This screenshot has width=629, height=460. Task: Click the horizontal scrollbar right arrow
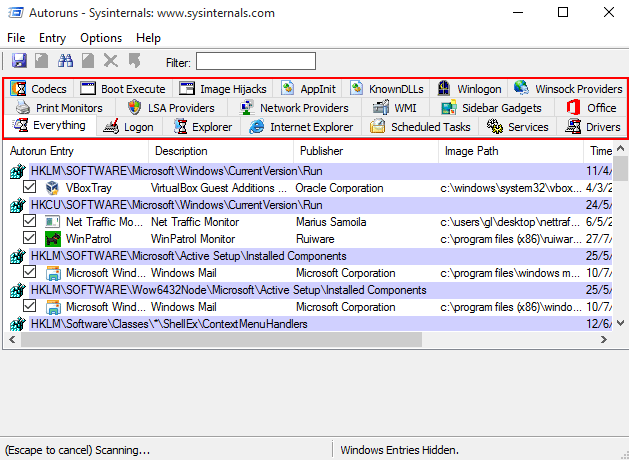(x=604, y=340)
